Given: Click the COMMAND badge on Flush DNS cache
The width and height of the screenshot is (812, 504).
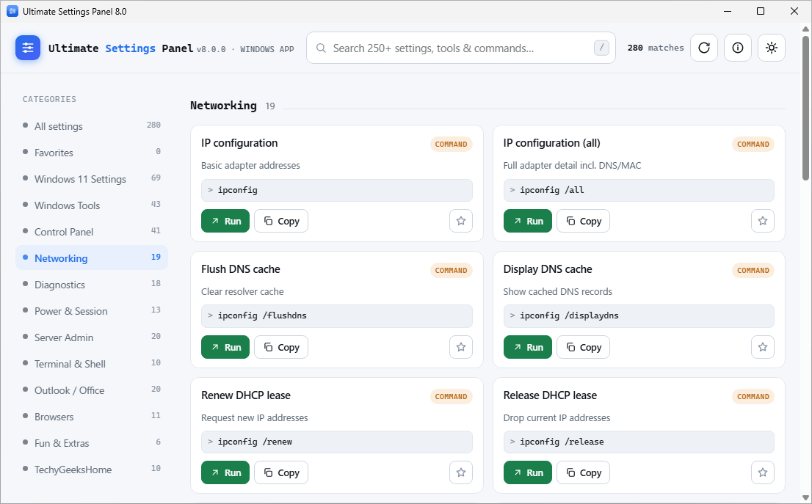Looking at the screenshot, I should coord(451,270).
